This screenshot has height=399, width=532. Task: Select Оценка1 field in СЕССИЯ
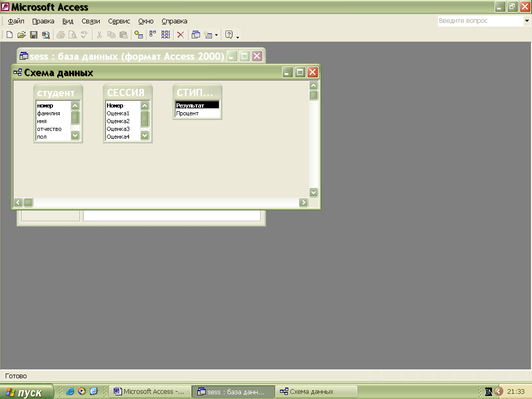tap(123, 113)
